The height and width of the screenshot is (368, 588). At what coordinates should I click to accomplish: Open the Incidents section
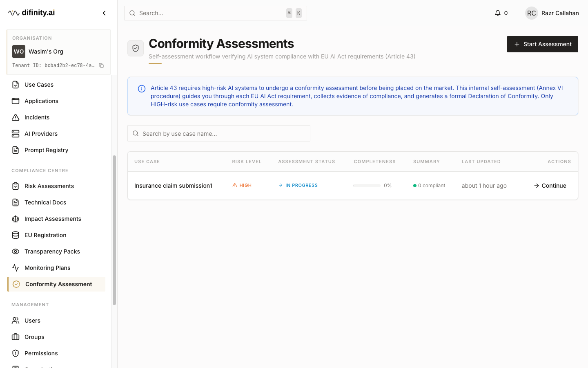pyautogui.click(x=56, y=117)
